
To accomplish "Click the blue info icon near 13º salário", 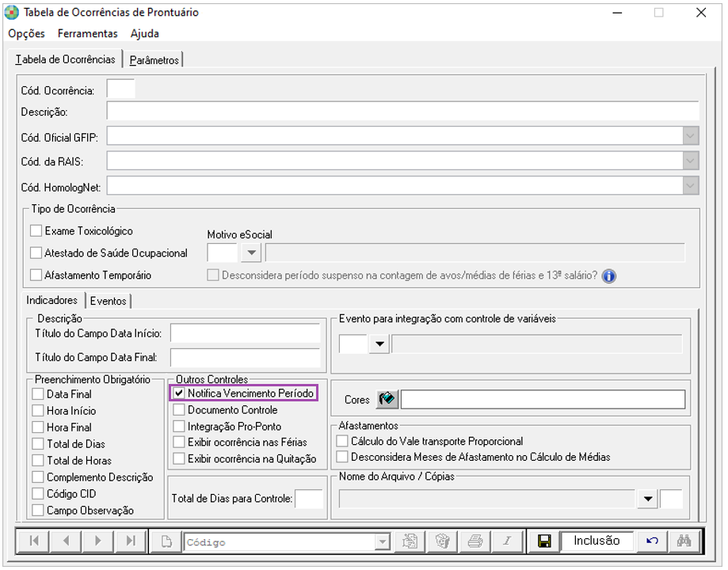I will pyautogui.click(x=608, y=276).
